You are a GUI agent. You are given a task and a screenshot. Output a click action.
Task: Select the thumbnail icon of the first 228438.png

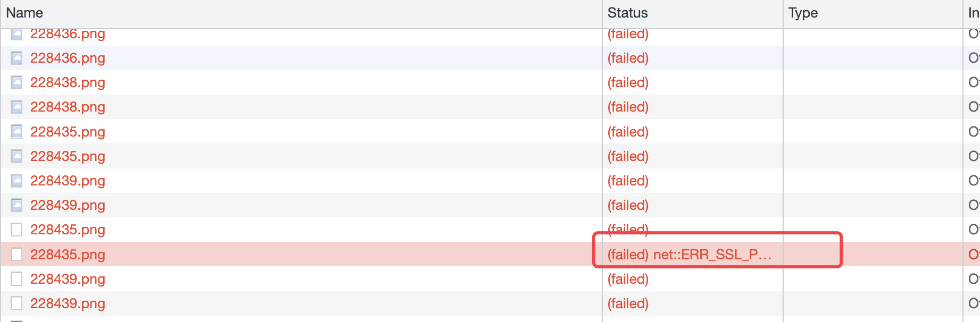(x=17, y=82)
